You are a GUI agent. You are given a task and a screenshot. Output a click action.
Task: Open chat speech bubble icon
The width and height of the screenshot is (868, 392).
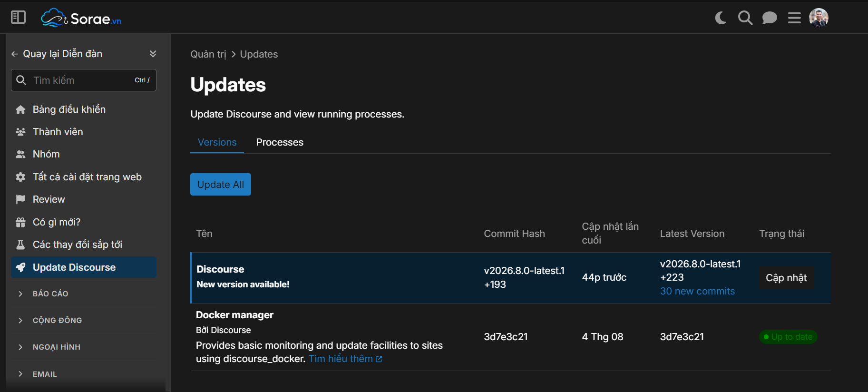pos(770,18)
